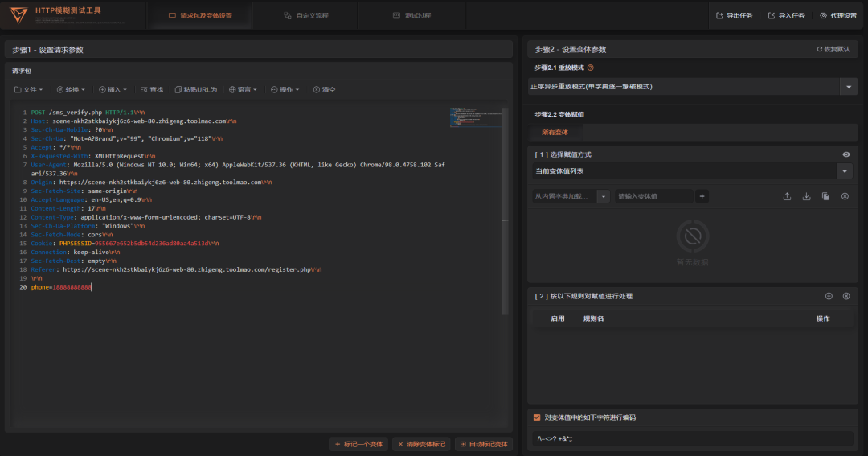Open 代理设置 proxy settings

click(838, 15)
